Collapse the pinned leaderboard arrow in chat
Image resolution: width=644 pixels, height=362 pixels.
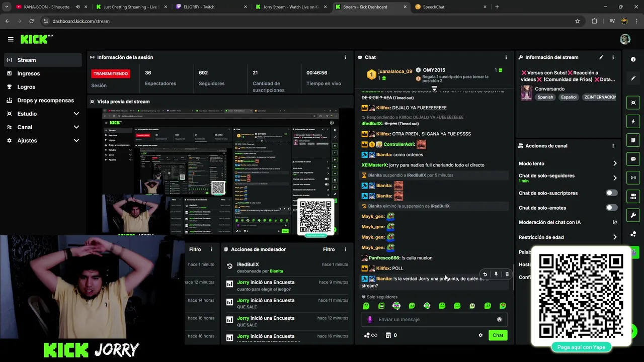coord(434,88)
